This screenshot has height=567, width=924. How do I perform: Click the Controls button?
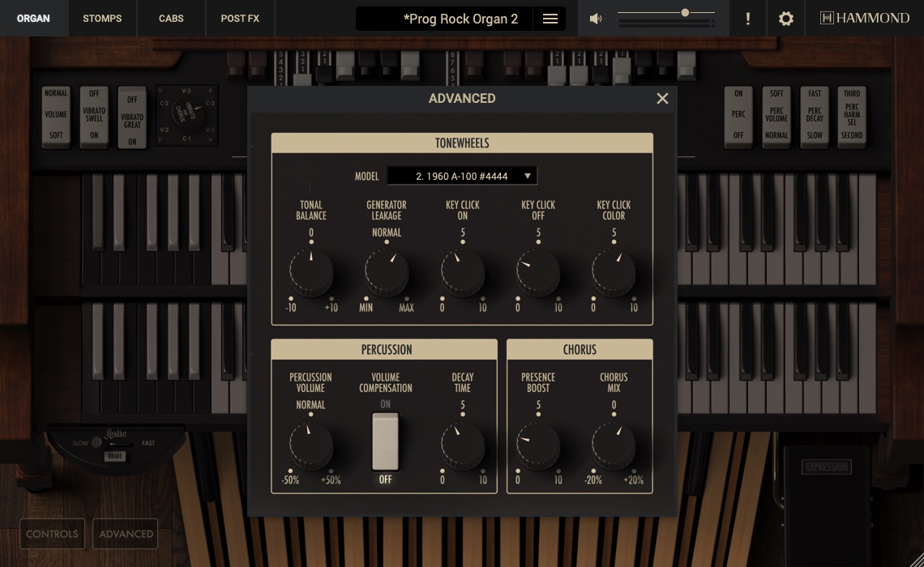click(x=53, y=534)
